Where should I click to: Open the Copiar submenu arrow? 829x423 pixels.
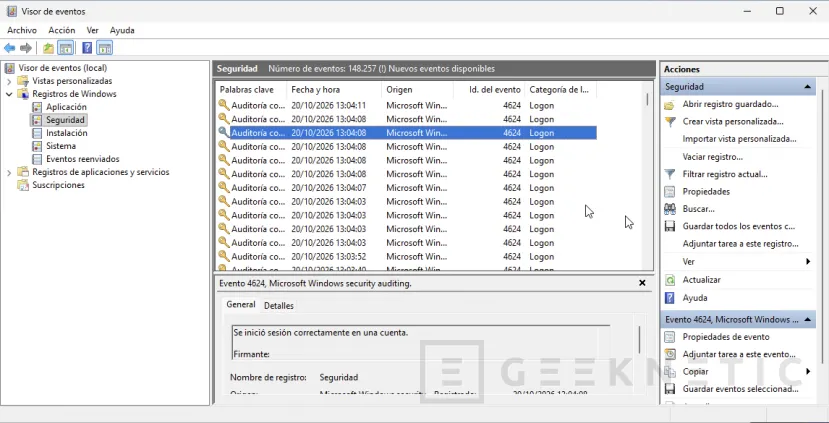[808, 372]
